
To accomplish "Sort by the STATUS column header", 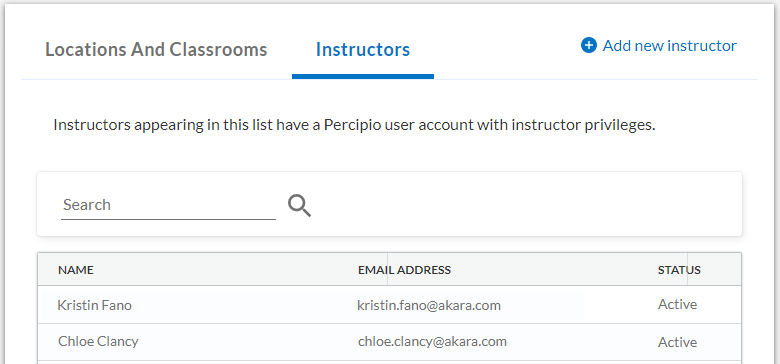I will [679, 270].
